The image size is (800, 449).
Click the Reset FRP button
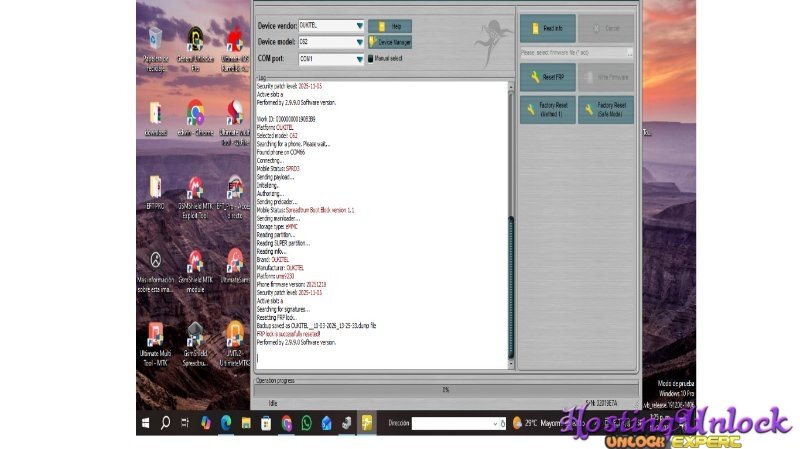pos(547,75)
